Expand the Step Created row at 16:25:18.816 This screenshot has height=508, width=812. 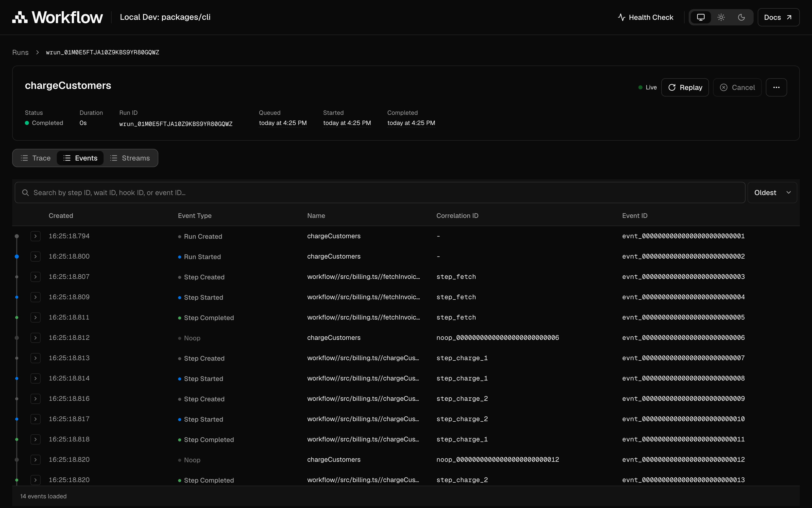[35, 399]
